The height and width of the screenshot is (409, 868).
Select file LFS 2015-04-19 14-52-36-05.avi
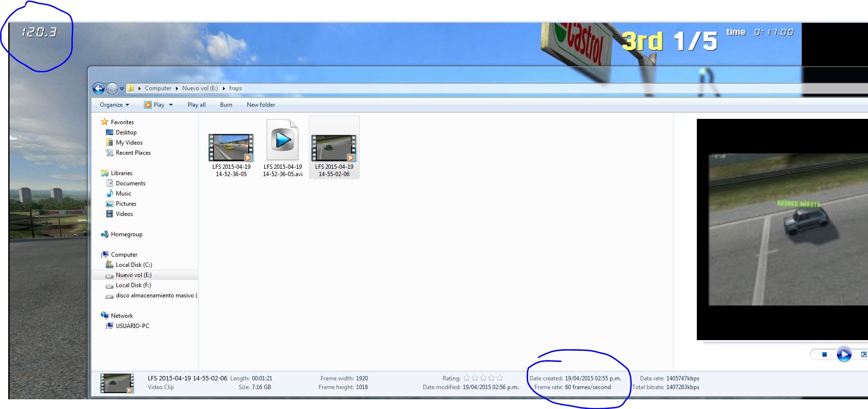pyautogui.click(x=283, y=148)
